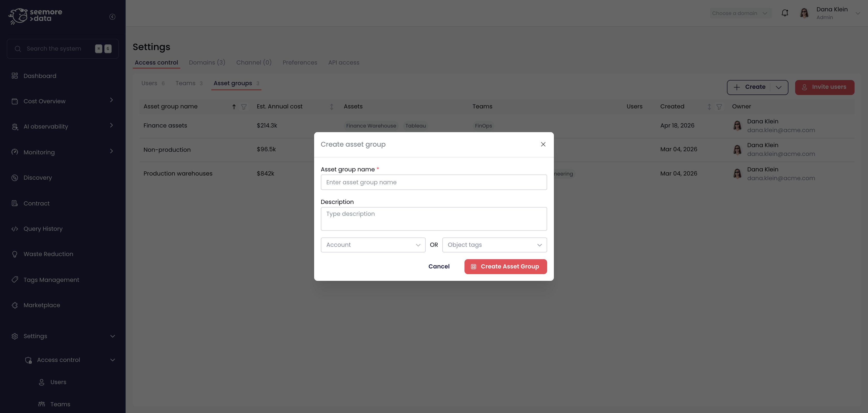Collapse the Settings section in sidebar
Screen dimensions: 868x413
click(113, 336)
